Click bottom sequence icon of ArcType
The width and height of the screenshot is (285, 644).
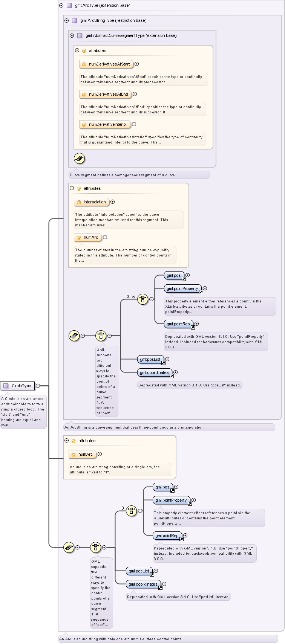point(69,547)
